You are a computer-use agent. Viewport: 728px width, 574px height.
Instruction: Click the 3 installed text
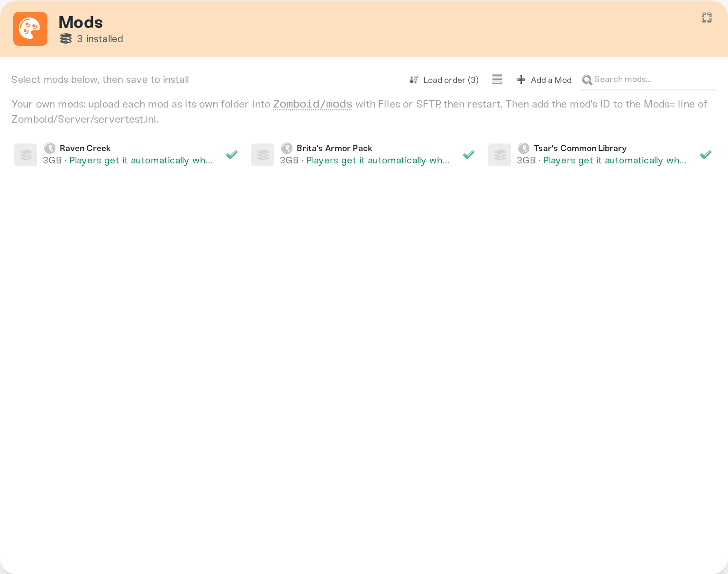[100, 39]
